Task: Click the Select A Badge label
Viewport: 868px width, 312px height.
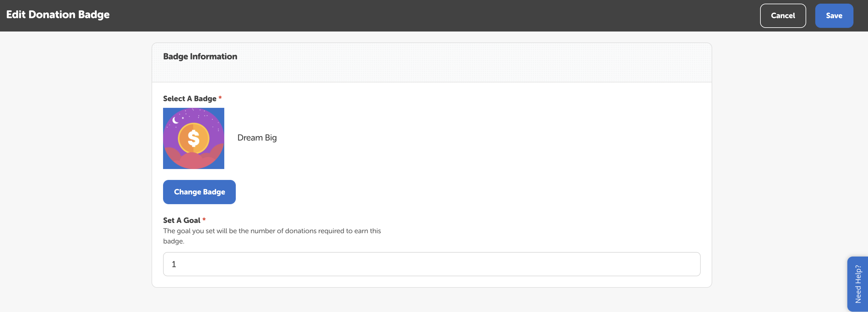Action: (189, 98)
